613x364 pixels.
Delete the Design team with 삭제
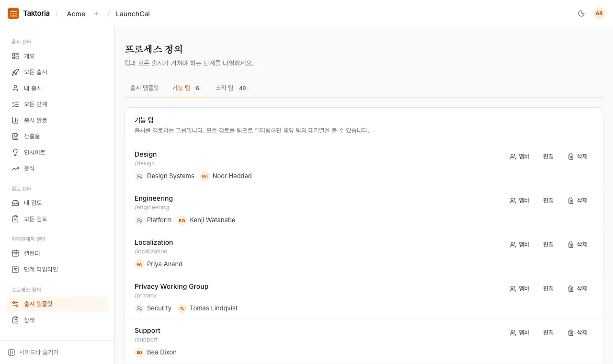[578, 156]
